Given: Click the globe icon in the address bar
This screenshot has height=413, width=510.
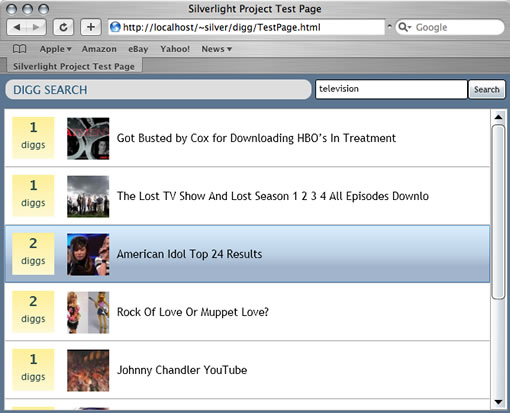Looking at the screenshot, I should (115, 27).
